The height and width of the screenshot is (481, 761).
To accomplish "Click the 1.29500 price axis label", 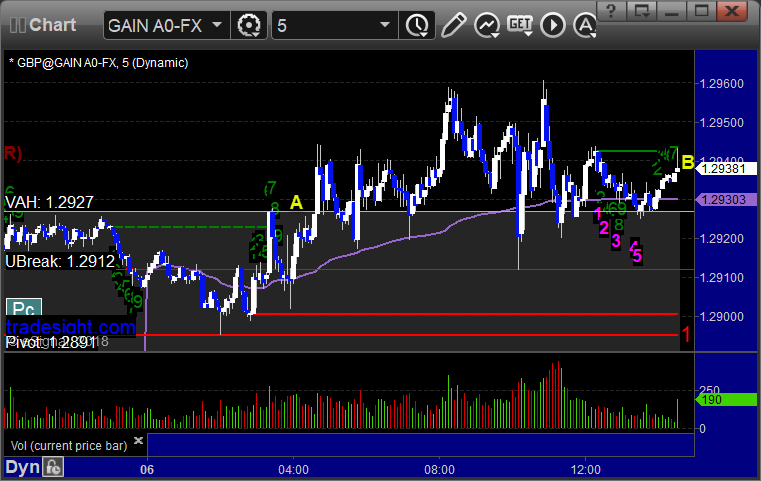I will (721, 123).
